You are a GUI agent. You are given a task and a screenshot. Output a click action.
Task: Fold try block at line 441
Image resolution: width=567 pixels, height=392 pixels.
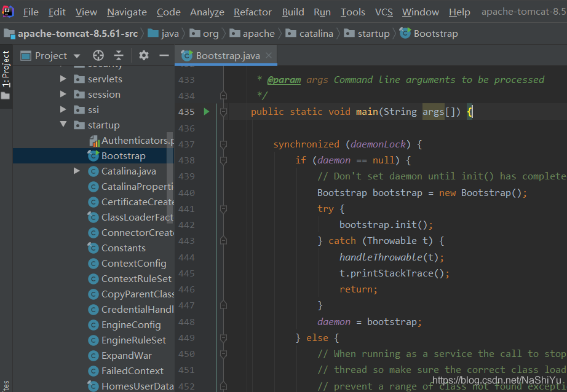(223, 209)
